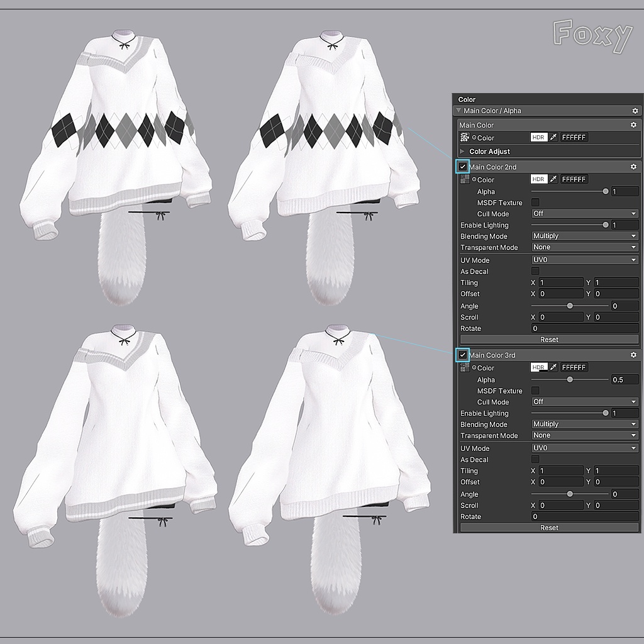This screenshot has width=644, height=644.
Task: Open the Blending Mode dropdown set to Multiply
Action: coord(584,236)
